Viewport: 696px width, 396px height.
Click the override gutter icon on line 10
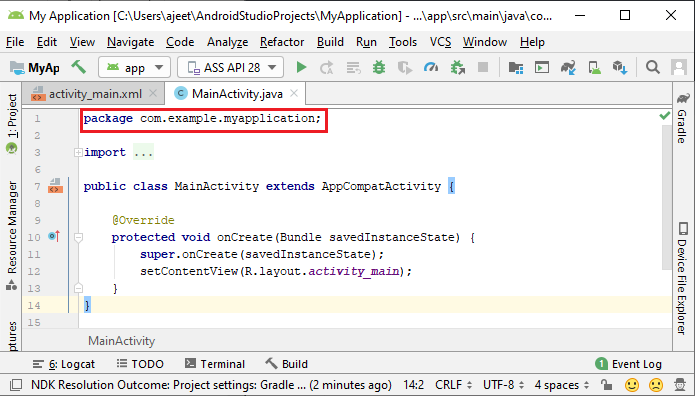click(54, 236)
